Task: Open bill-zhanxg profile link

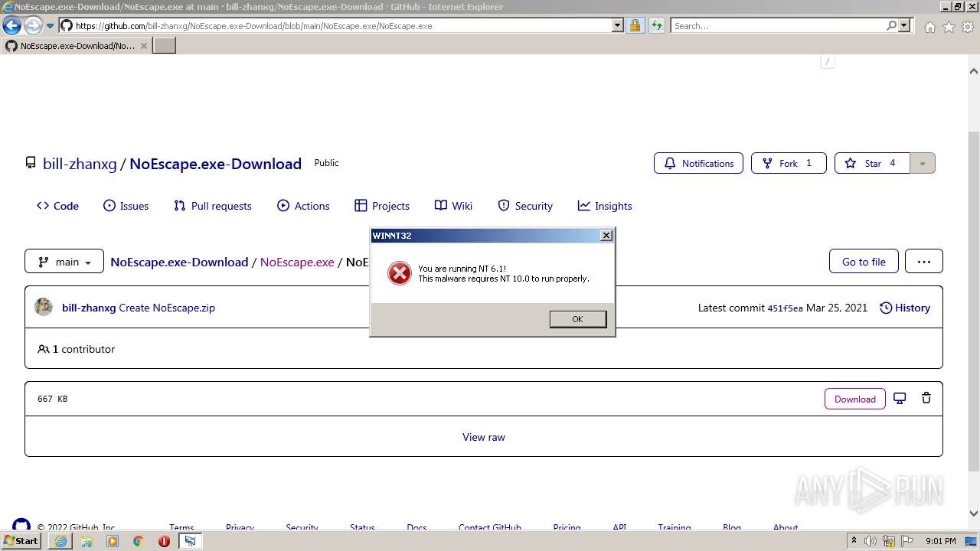Action: (x=80, y=164)
